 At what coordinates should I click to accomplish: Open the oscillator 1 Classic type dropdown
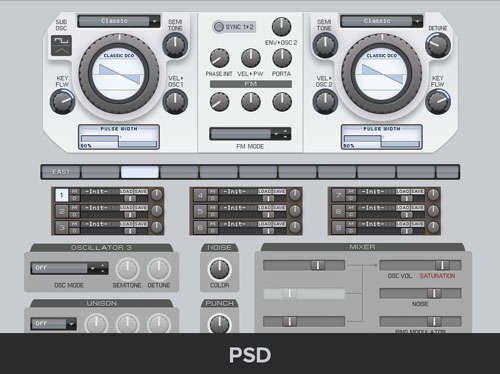coord(119,21)
